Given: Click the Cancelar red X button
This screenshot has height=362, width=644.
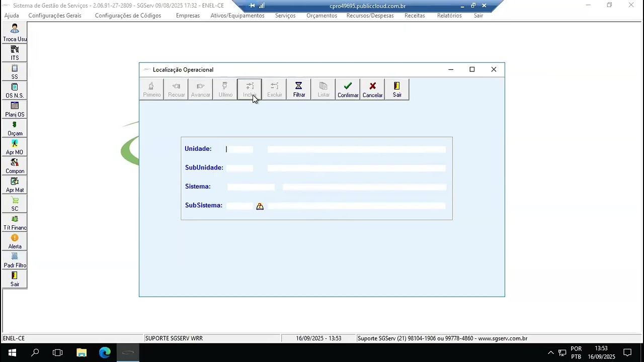Looking at the screenshot, I should [x=372, y=89].
